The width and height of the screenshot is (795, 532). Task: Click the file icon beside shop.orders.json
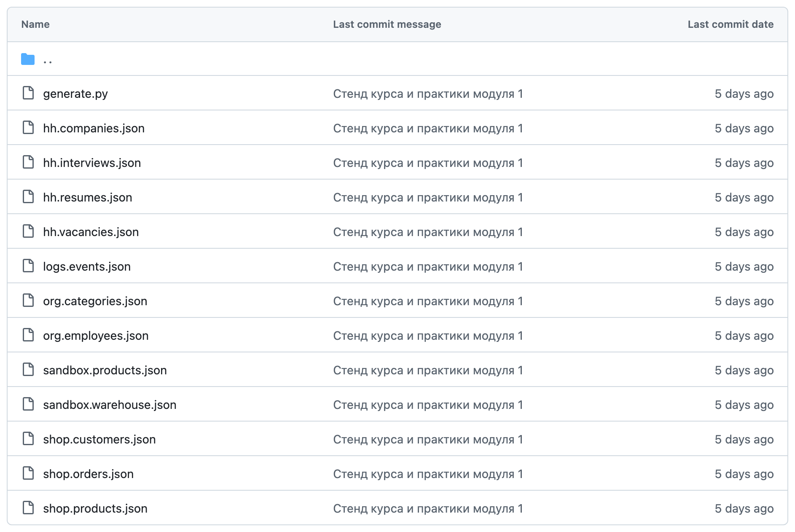click(28, 473)
